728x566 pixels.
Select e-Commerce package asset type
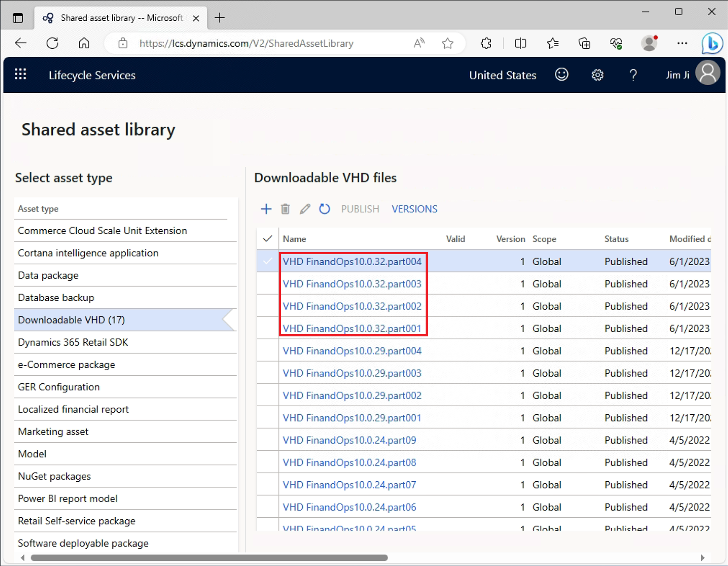coord(125,365)
